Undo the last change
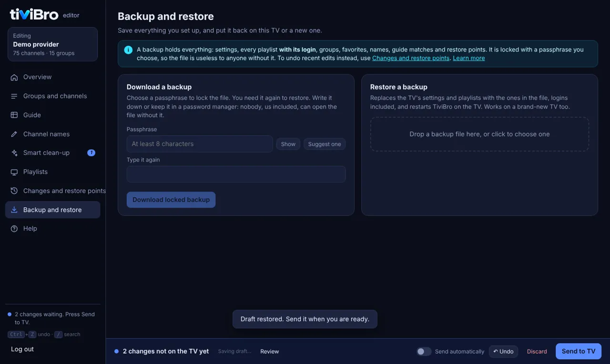Image resolution: width=610 pixels, height=364 pixels. pos(503,352)
